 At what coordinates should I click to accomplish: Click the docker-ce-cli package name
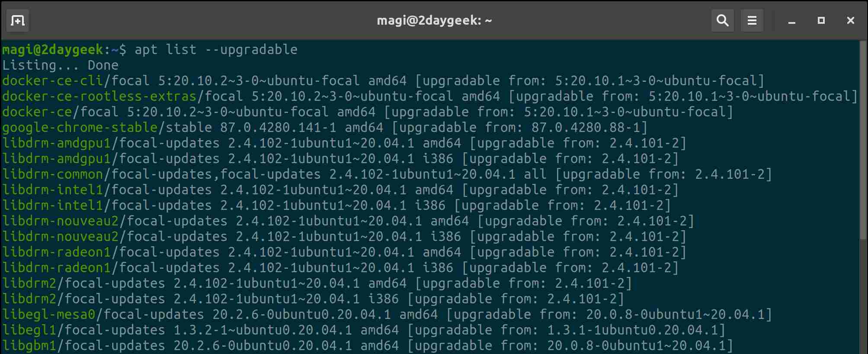52,81
